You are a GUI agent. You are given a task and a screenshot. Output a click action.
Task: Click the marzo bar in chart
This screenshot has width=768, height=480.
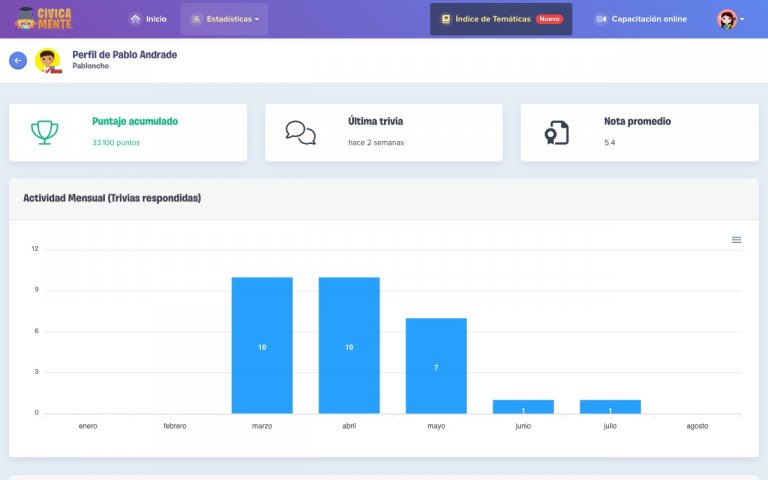[x=262, y=345]
